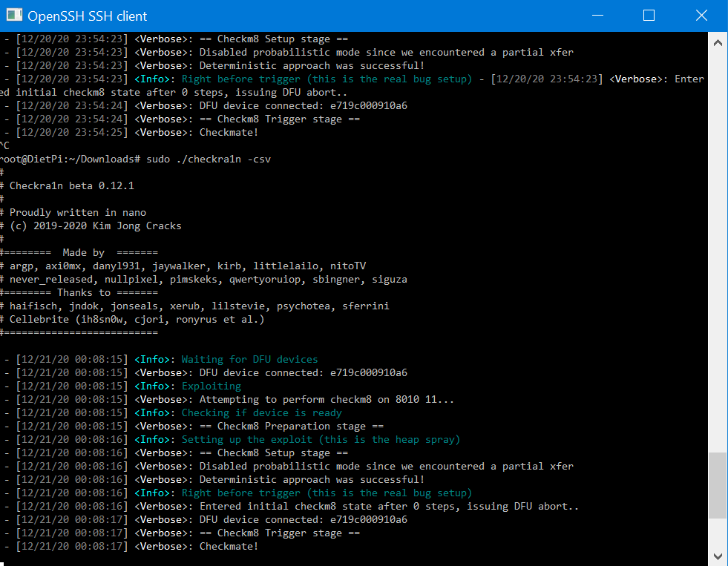Click the scrollbar down arrow
The height and width of the screenshot is (566, 728).
717,555
